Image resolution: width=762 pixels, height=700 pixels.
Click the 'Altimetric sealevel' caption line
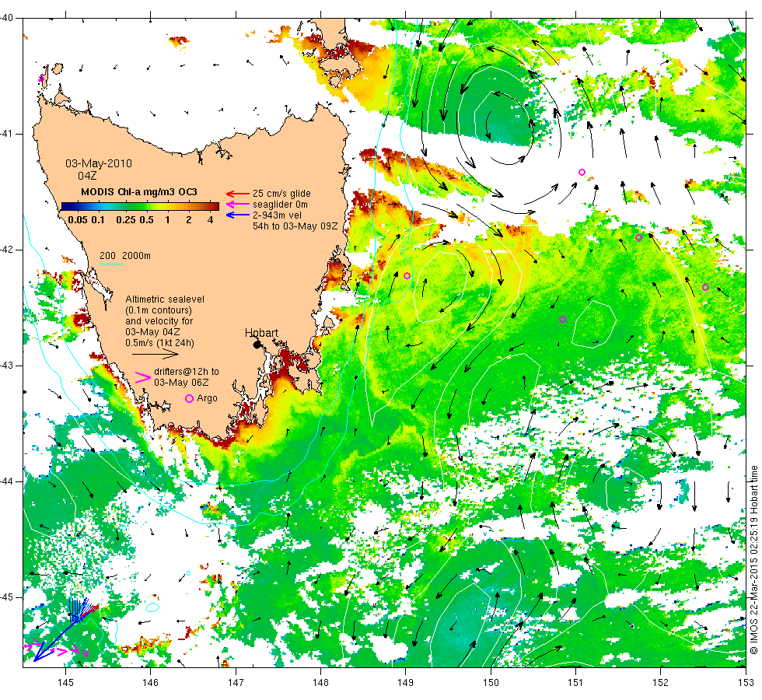pyautogui.click(x=165, y=299)
